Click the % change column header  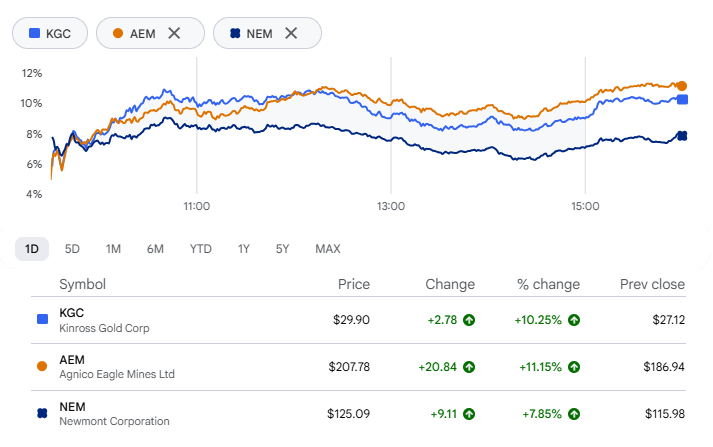[548, 284]
